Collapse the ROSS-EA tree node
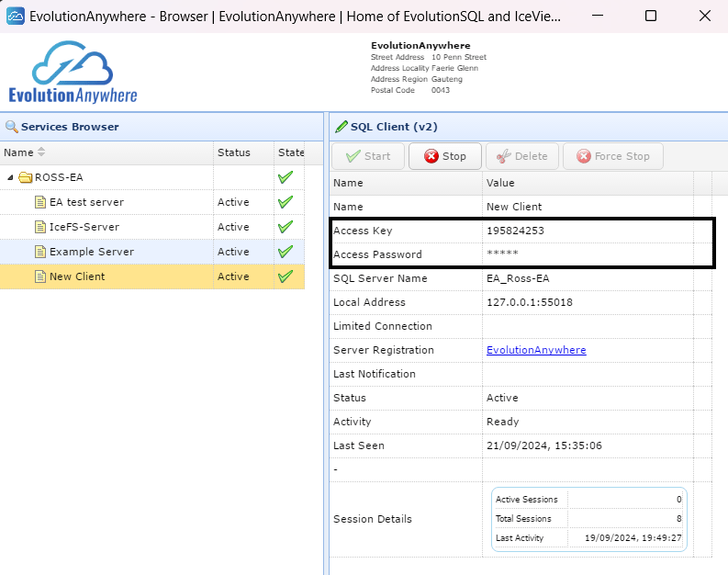Viewport: 728px width, 575px height. coord(10,177)
